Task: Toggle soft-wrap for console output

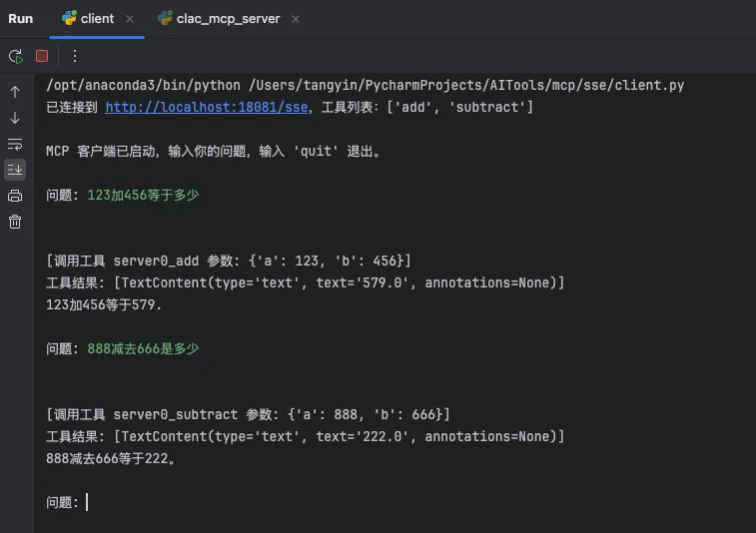Action: [15, 144]
